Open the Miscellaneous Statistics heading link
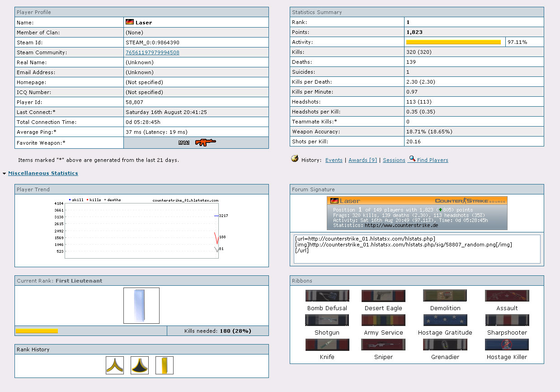Screen dimensions: 560x392 tap(43, 173)
